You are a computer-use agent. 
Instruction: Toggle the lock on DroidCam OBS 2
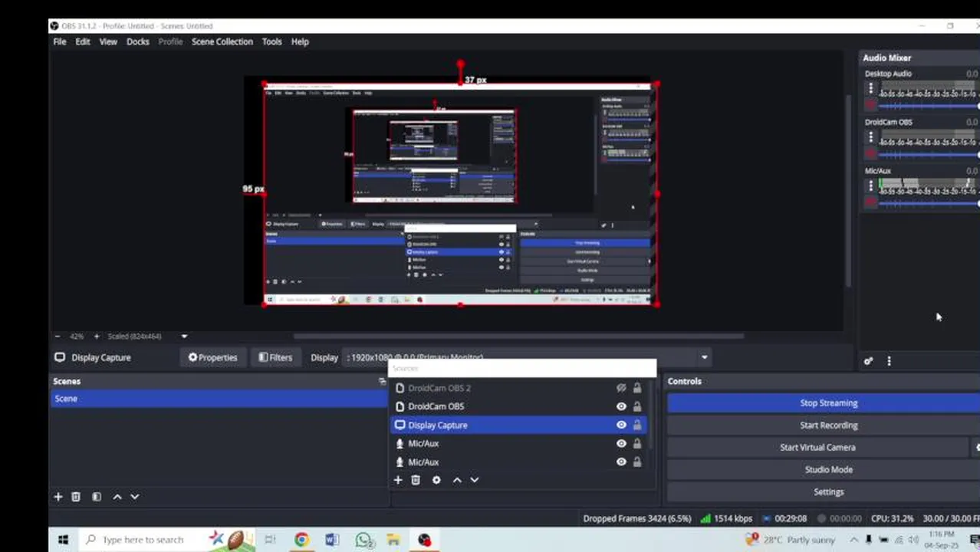click(x=637, y=388)
